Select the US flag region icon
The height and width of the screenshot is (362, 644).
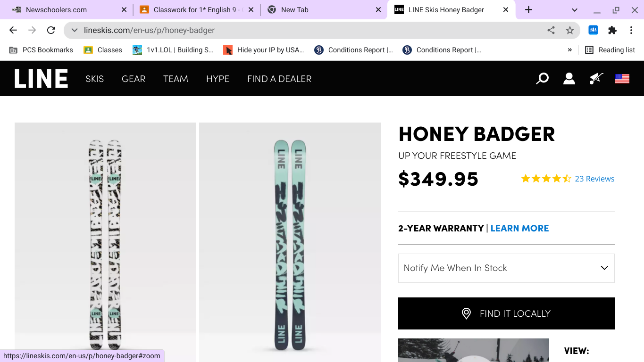622,79
